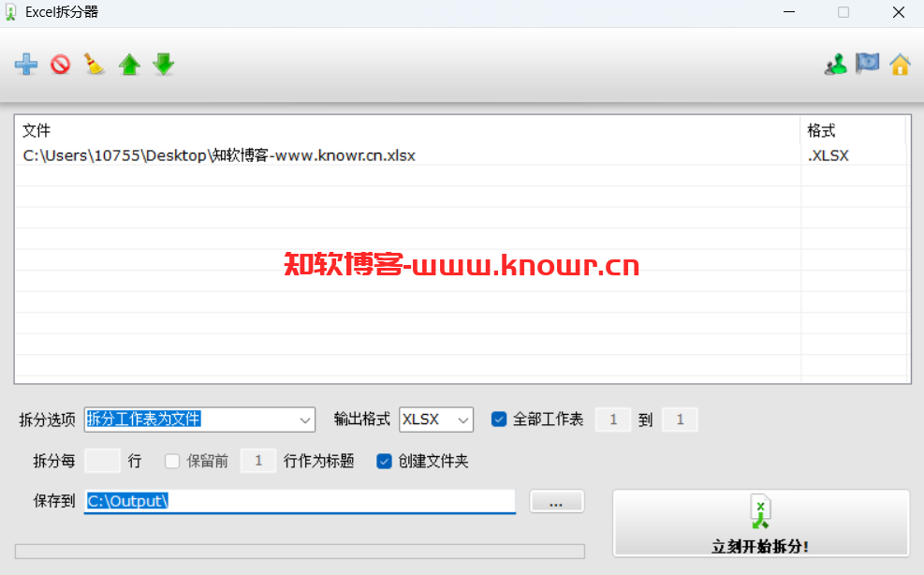Move file up with green up arrow
The height and width of the screenshot is (575, 924).
click(129, 65)
